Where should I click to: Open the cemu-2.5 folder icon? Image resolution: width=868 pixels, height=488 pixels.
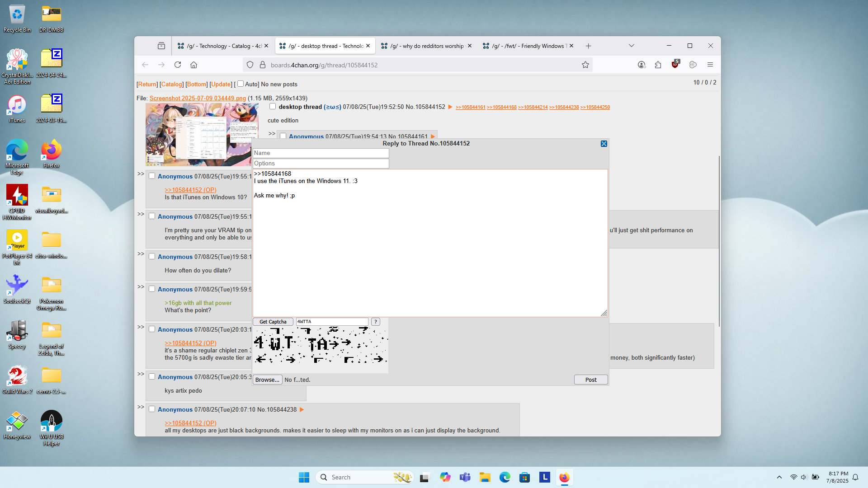point(51,380)
